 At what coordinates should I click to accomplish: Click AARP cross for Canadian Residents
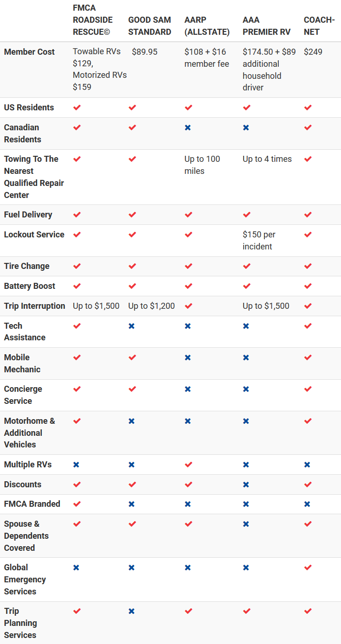pyautogui.click(x=188, y=128)
